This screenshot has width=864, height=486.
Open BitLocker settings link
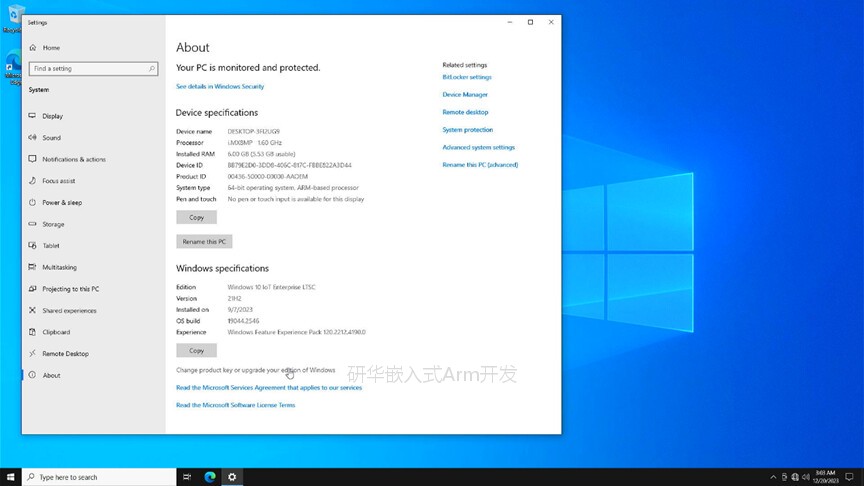pos(467,77)
